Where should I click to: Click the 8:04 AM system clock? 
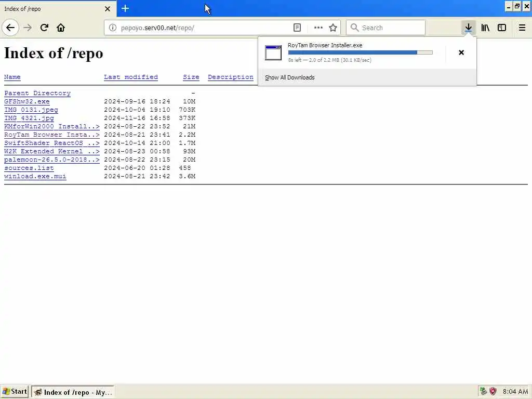515,392
